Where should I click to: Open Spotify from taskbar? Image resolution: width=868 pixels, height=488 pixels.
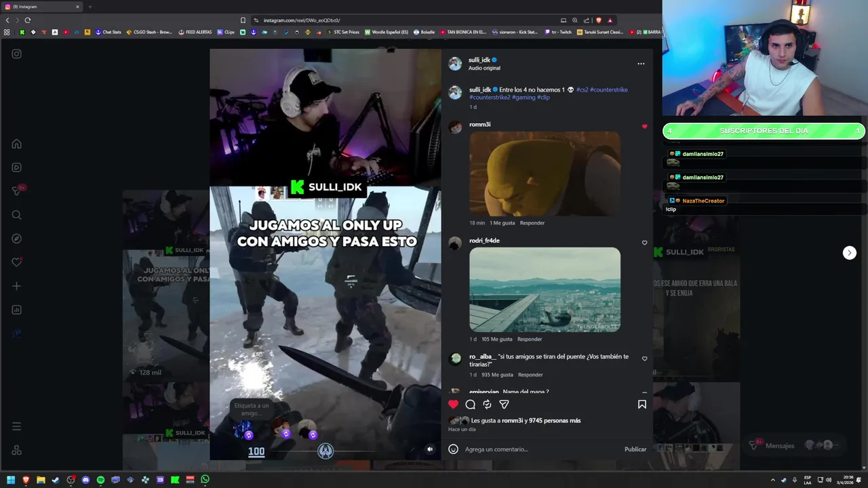pos(100,480)
